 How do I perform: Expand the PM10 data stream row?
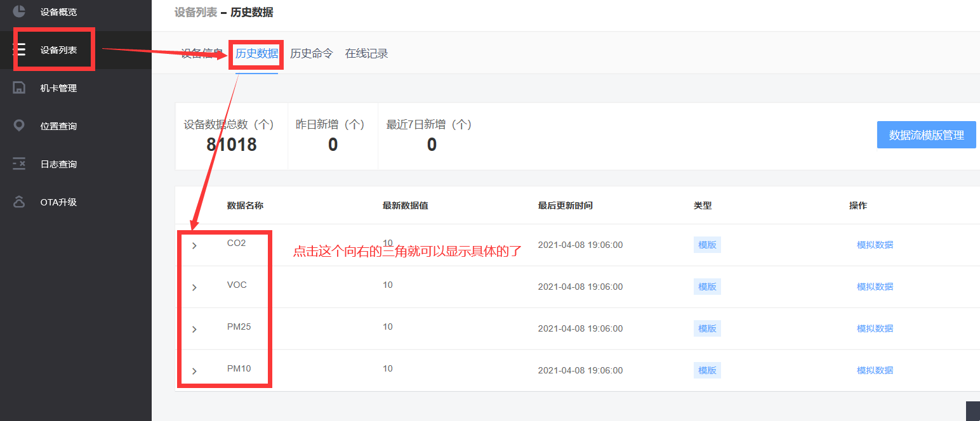(x=194, y=370)
